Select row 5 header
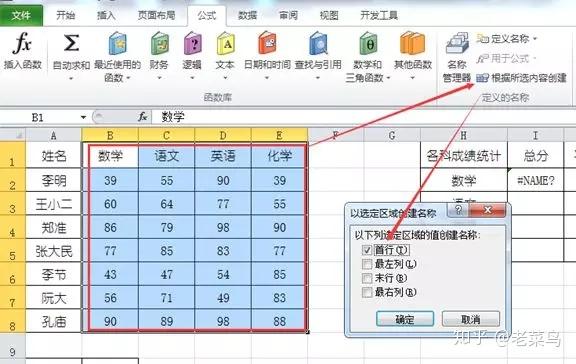Viewport: 576px width, 364px height. pyautogui.click(x=12, y=251)
